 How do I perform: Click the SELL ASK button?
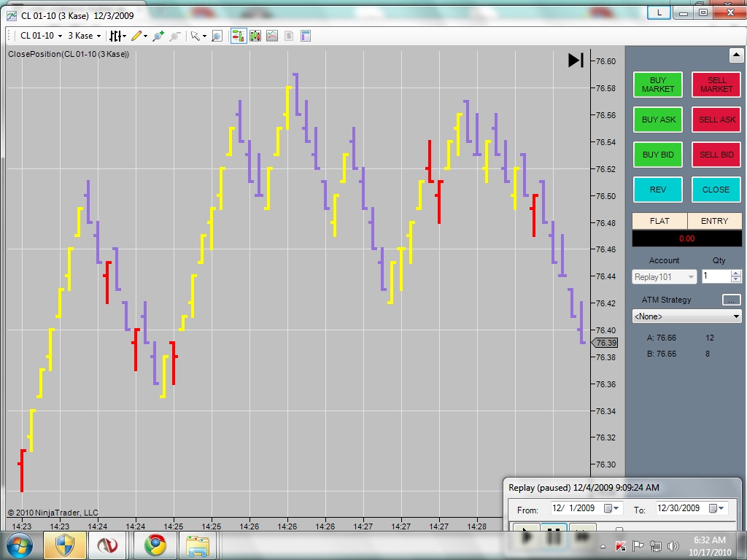[x=716, y=120]
